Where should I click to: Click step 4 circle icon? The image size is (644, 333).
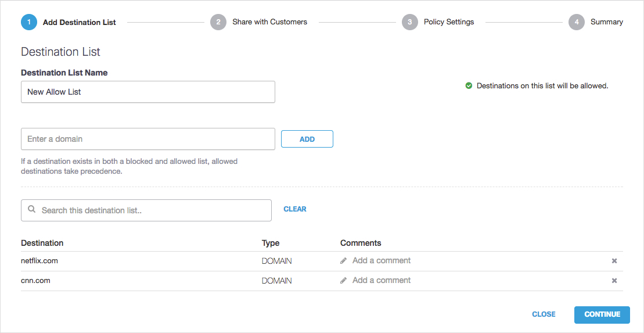(576, 22)
